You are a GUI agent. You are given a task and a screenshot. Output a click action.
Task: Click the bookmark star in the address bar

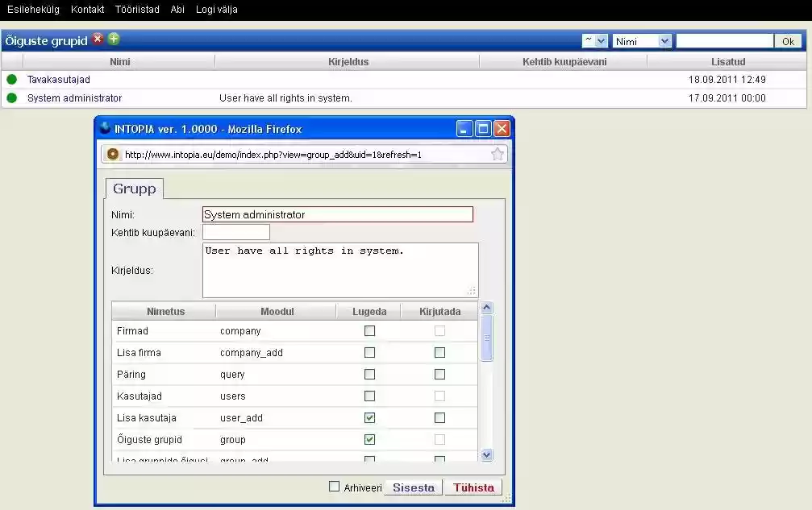click(x=498, y=154)
